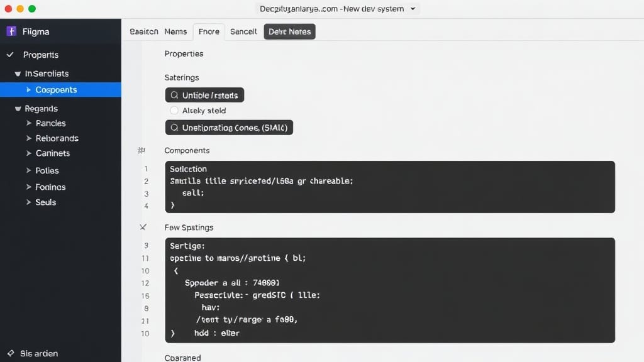
Task: Open the Sancelt tab
Action: pos(243,31)
